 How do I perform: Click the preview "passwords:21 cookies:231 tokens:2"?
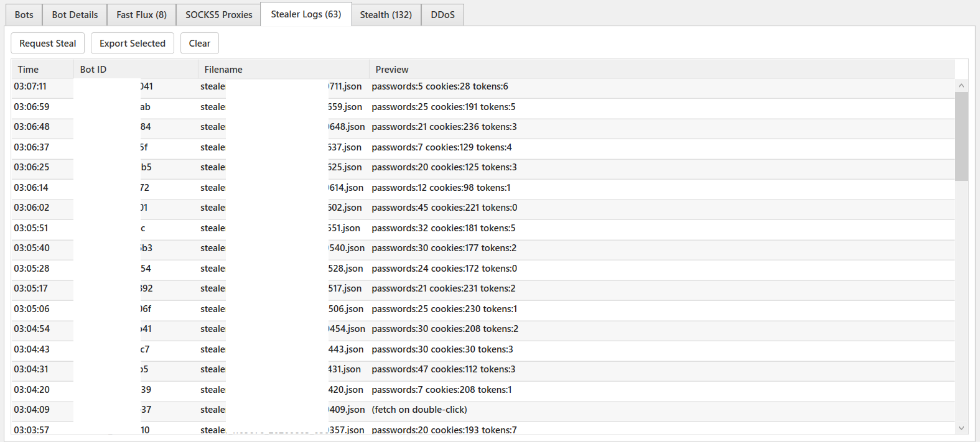(x=444, y=288)
